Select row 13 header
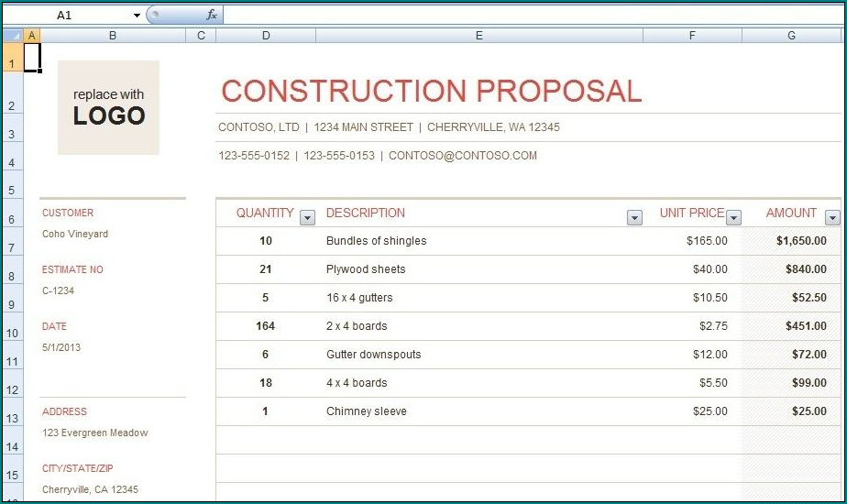This screenshot has width=847, height=504. [13, 412]
